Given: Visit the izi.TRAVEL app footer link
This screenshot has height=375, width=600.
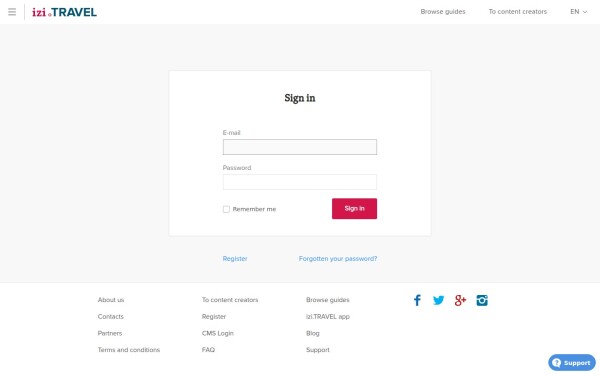Looking at the screenshot, I should coord(328,317).
